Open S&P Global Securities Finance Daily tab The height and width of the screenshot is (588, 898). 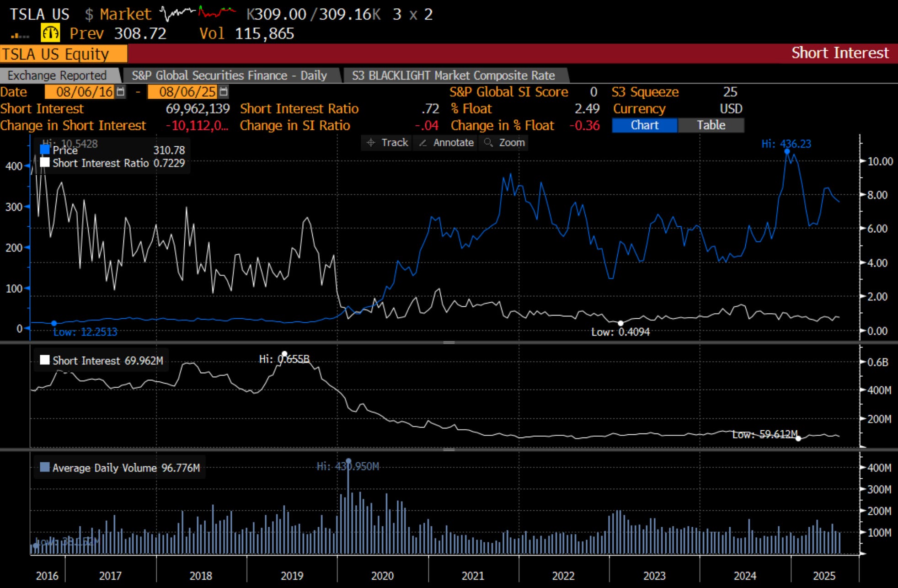(x=229, y=75)
